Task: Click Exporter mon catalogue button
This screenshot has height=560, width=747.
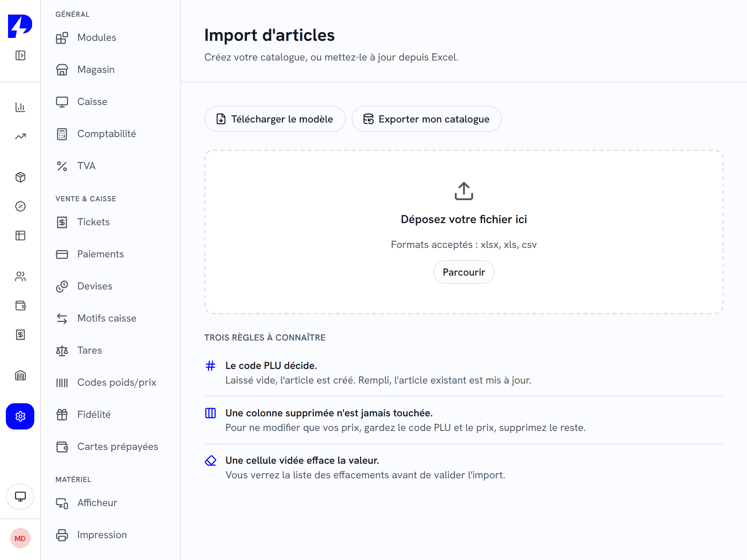Action: coord(426,119)
